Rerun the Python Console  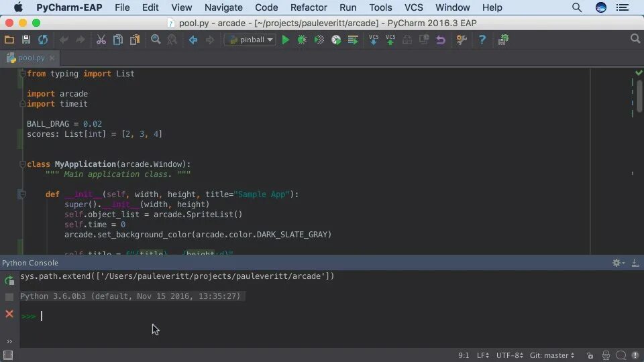(9, 281)
